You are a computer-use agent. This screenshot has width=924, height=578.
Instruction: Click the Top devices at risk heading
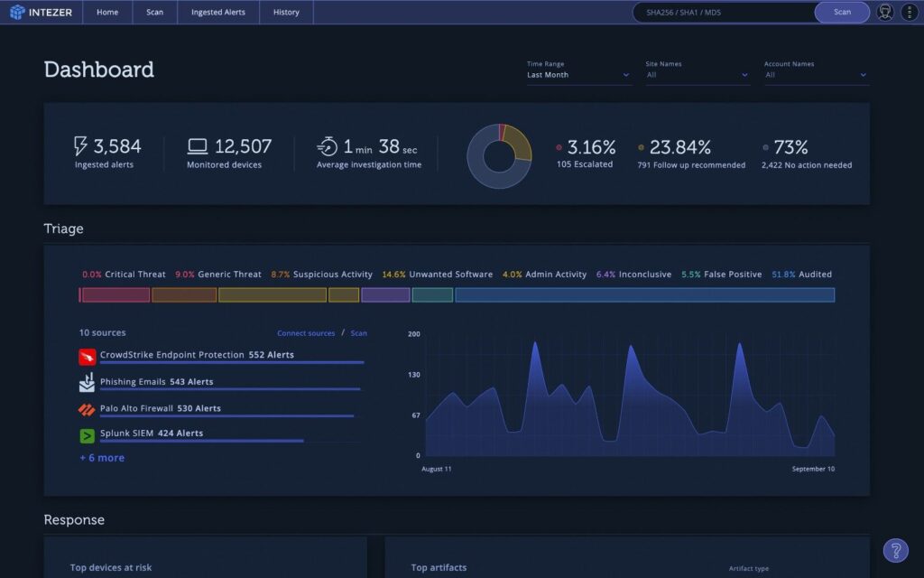pos(111,567)
